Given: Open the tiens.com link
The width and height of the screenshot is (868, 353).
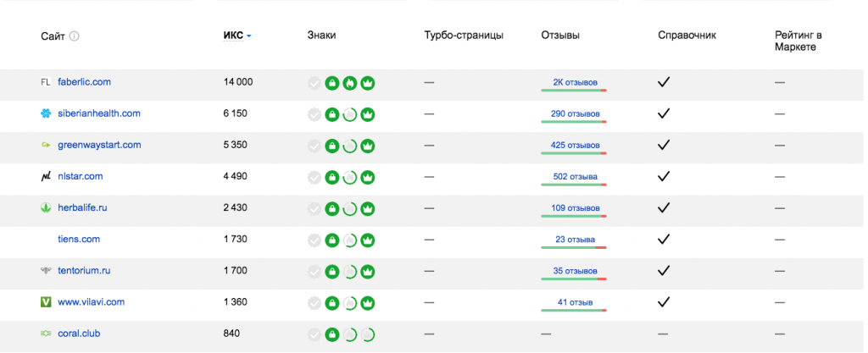Looking at the screenshot, I should pyautogui.click(x=79, y=240).
